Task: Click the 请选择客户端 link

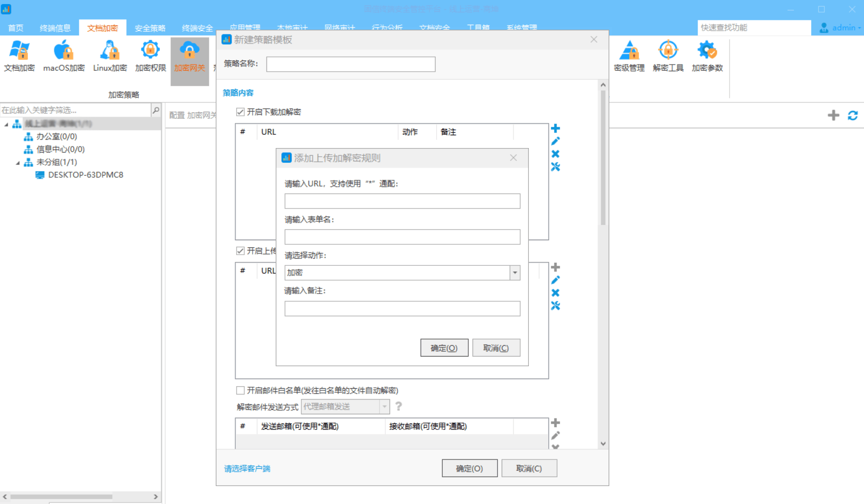Action: pyautogui.click(x=247, y=468)
